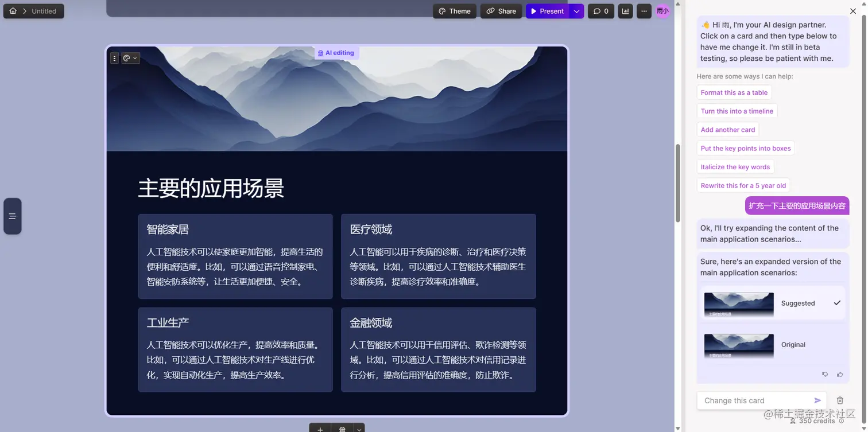The image size is (868, 432).
Task: Add card with AI icon button
Action: (x=342, y=429)
